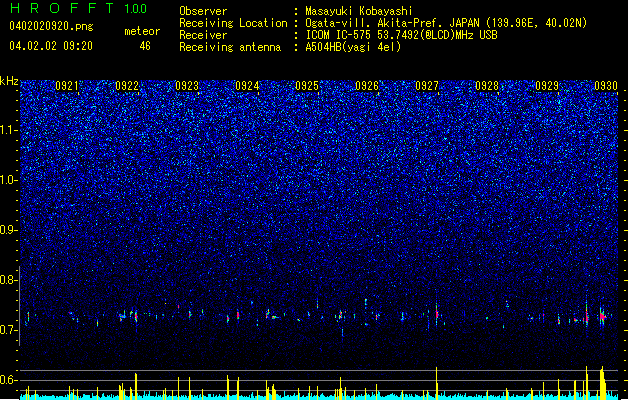
Task: Click version number 1.0.0
Action: tap(135, 9)
